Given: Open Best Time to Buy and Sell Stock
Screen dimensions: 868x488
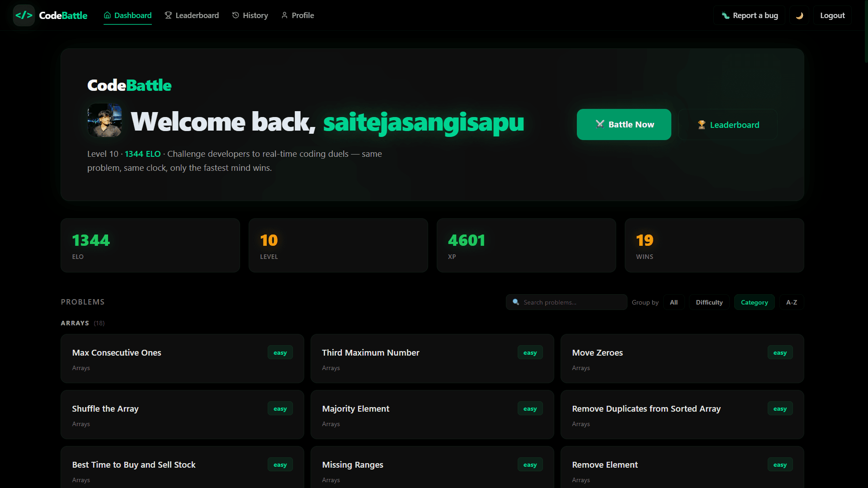Looking at the screenshot, I should click(x=182, y=467).
